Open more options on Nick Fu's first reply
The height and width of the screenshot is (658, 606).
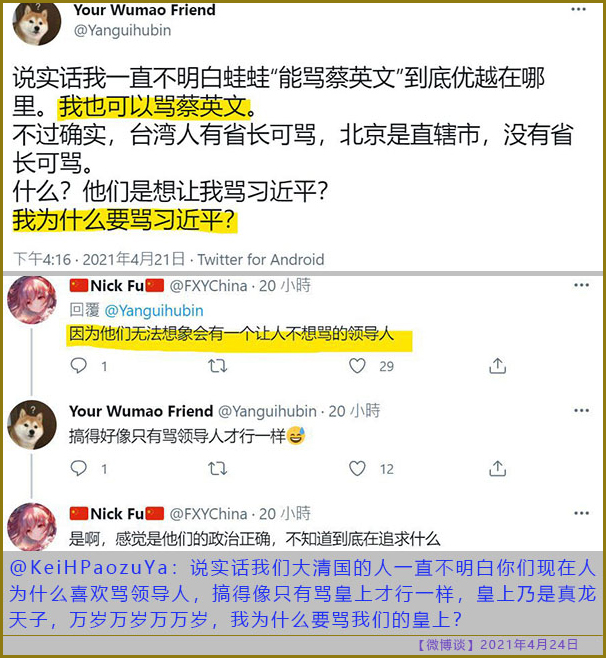pyautogui.click(x=581, y=285)
